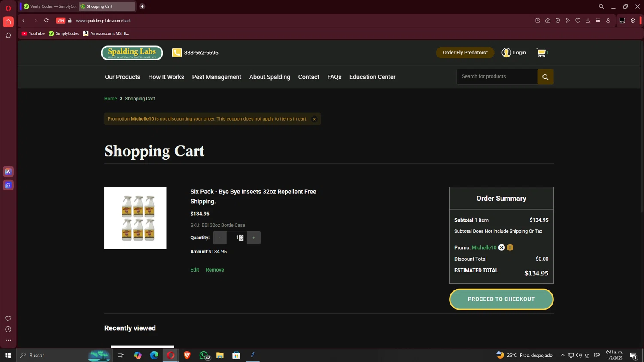Open the Brave browser taskbar icon

187,355
